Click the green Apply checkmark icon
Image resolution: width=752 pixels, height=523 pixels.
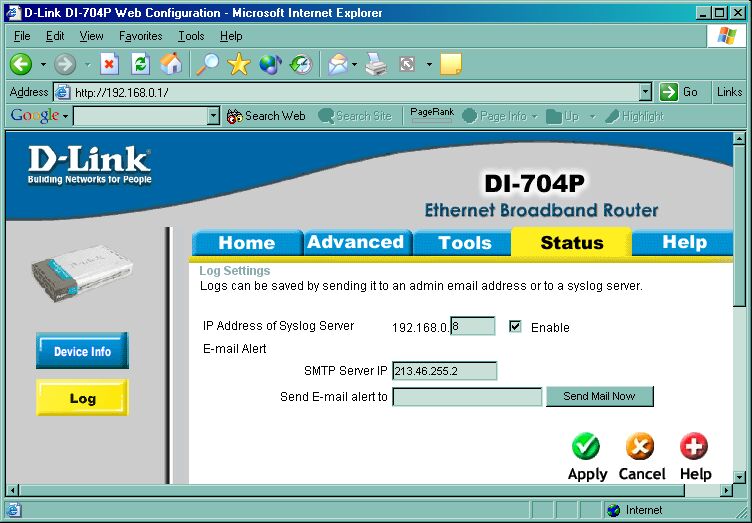(x=586, y=446)
